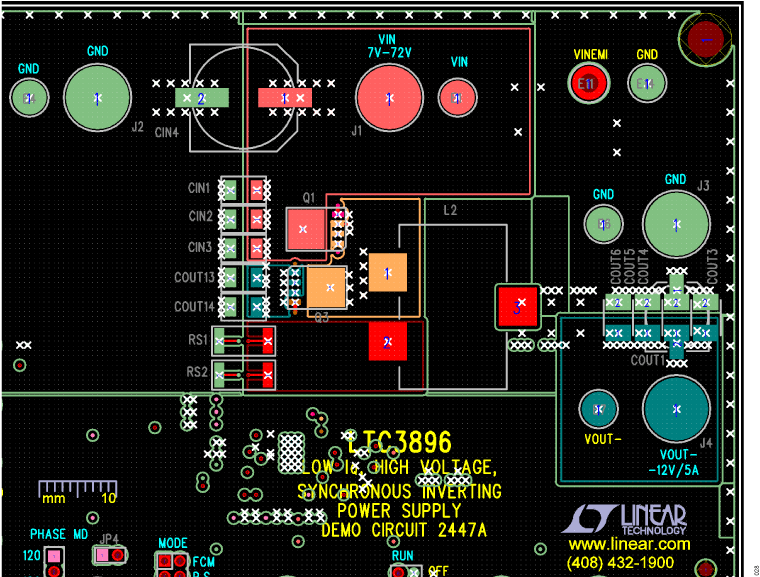Select the RS1 red resistor pad

[x=268, y=341]
